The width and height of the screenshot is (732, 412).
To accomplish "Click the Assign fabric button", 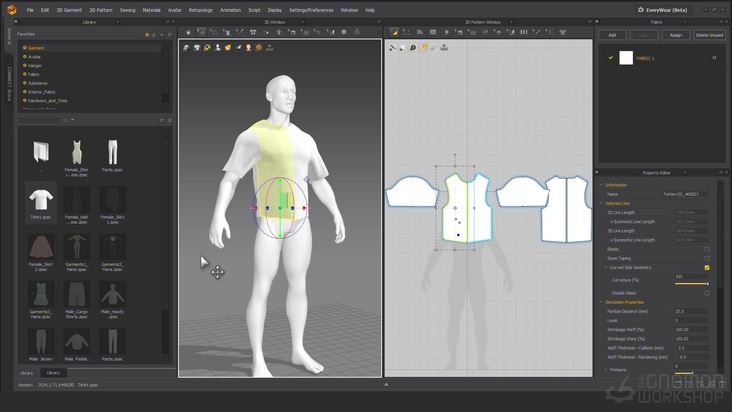I will (676, 35).
